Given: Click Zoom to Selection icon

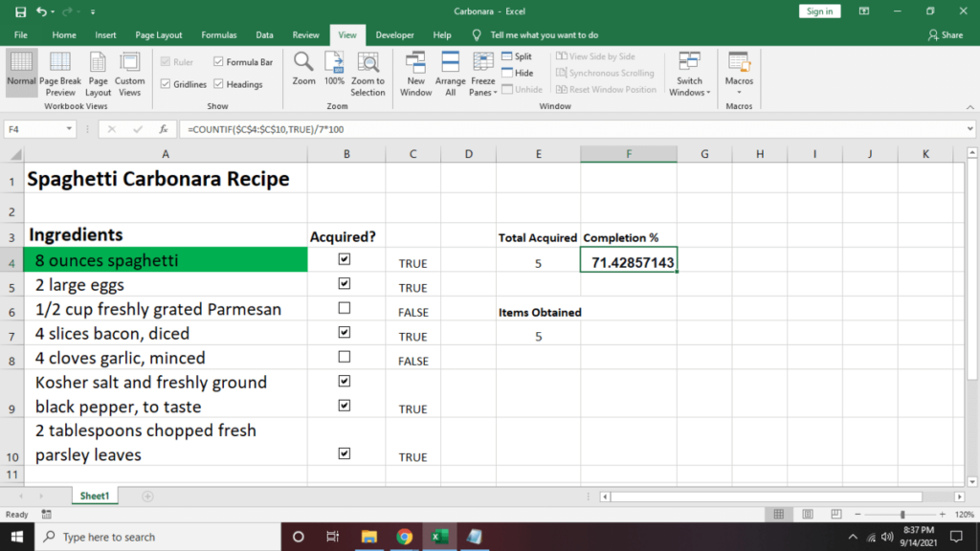Looking at the screenshot, I should point(367,63).
